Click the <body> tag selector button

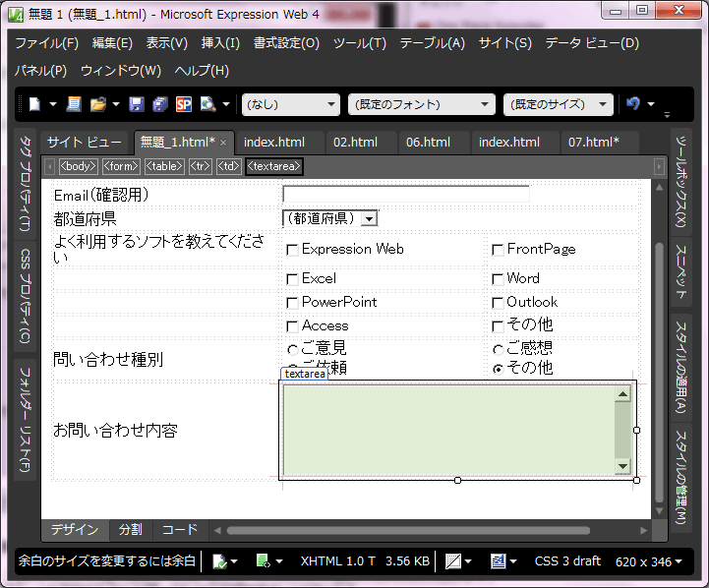[79, 166]
